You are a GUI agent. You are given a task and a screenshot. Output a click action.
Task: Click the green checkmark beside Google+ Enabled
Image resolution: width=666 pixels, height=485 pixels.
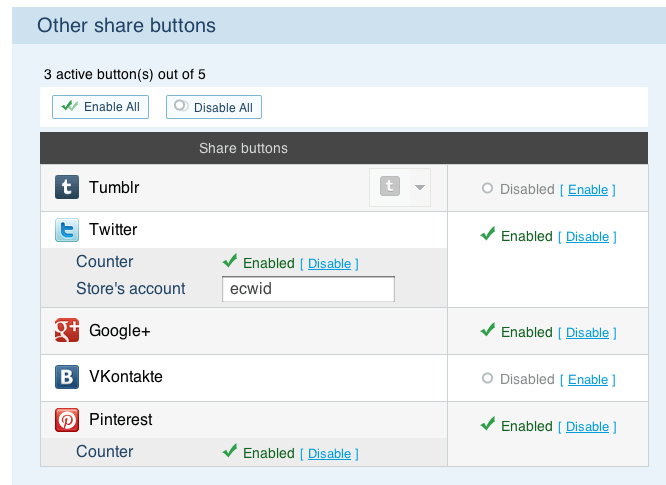click(x=488, y=331)
